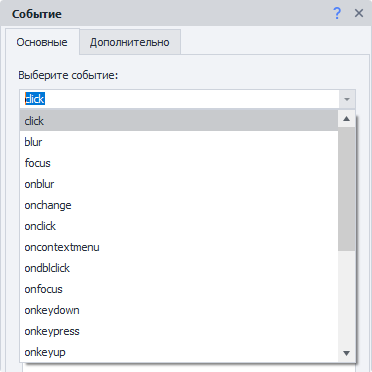Choose the highlighted click option in list
Viewport: 372px width, 372px height.
point(179,120)
